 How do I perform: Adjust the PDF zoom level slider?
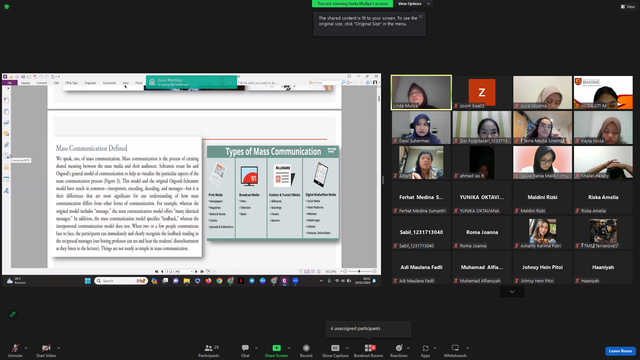click(359, 271)
